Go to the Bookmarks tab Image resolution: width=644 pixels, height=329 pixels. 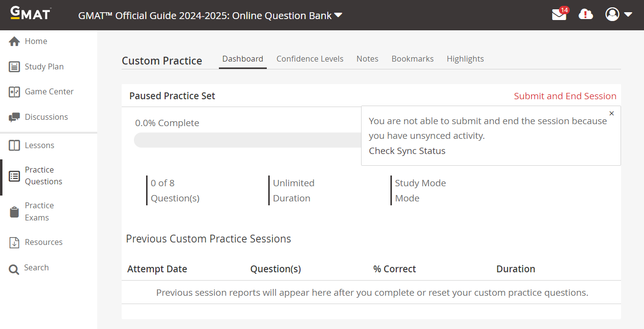[x=412, y=59]
